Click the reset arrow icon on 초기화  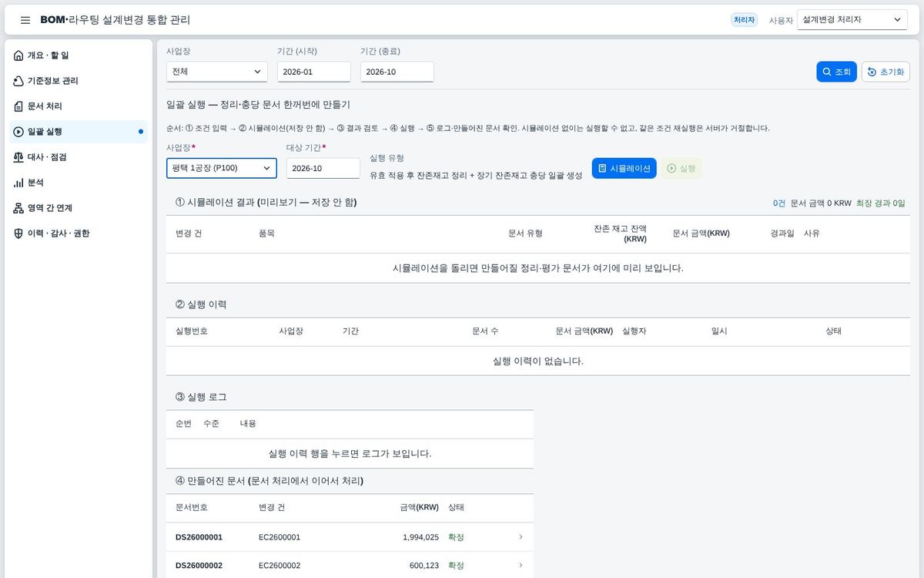tap(872, 72)
